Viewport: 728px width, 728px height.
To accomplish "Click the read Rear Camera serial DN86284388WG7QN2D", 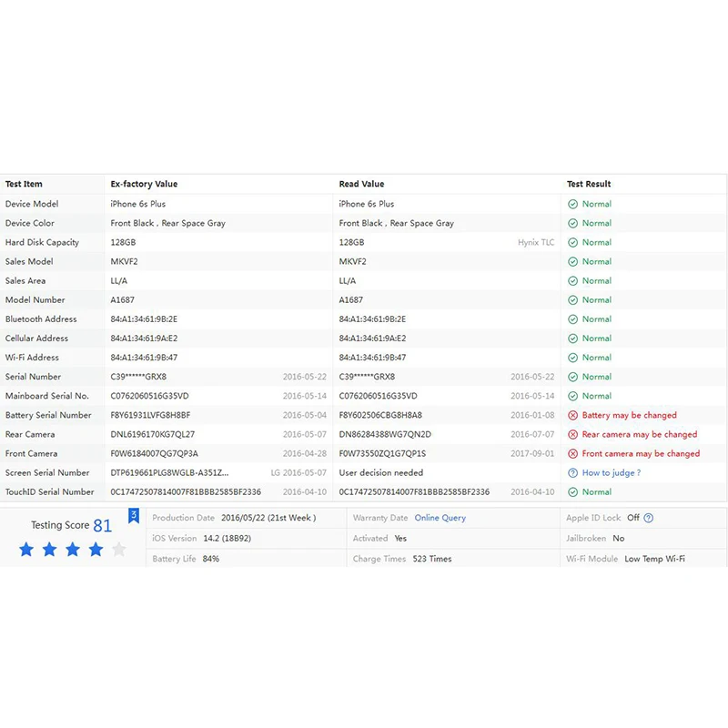I will 385,434.
